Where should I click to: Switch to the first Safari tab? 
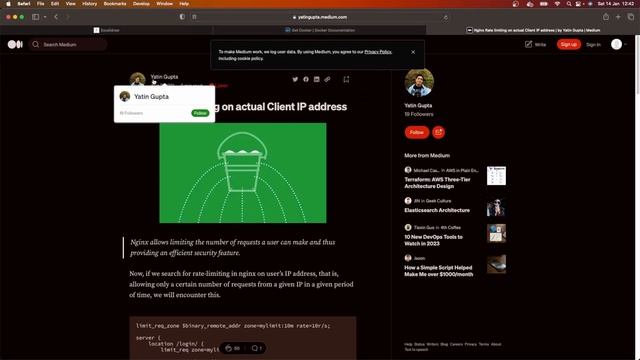(107, 30)
